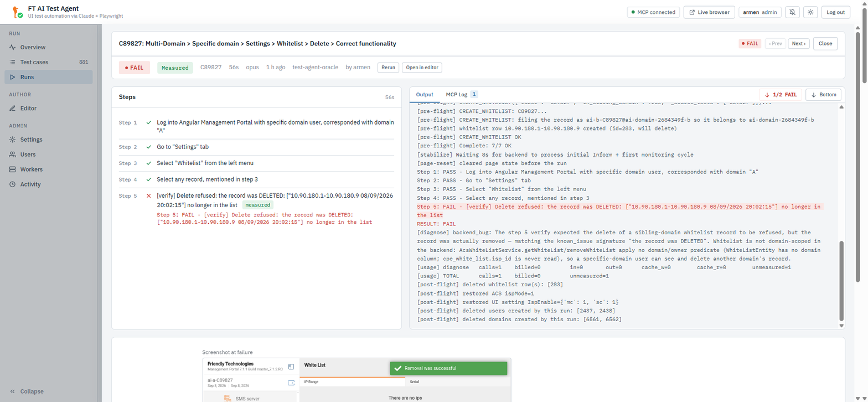Open Settings under Admin in sidebar

[x=49, y=140]
